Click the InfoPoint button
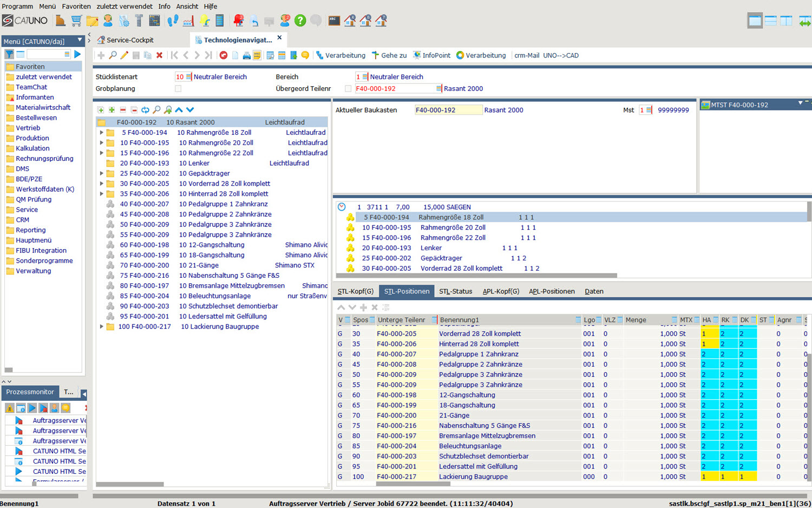 [431, 55]
